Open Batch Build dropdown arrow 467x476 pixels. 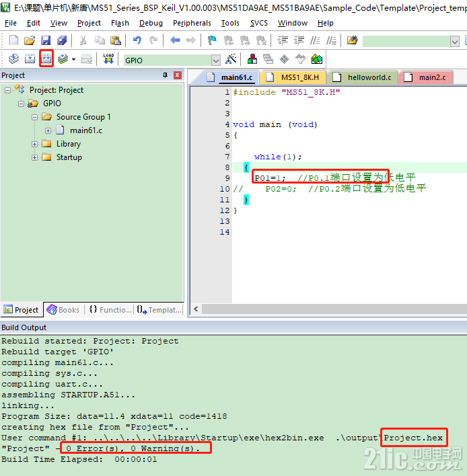tap(73, 59)
